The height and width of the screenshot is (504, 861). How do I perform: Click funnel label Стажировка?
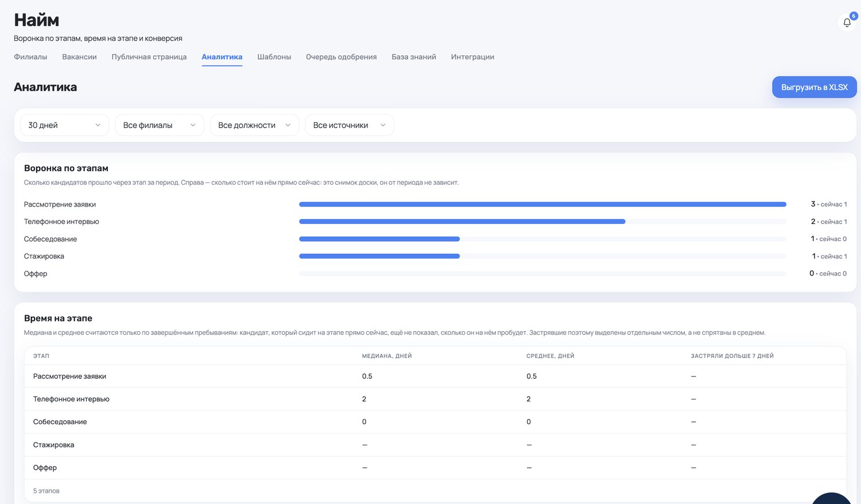tap(44, 256)
